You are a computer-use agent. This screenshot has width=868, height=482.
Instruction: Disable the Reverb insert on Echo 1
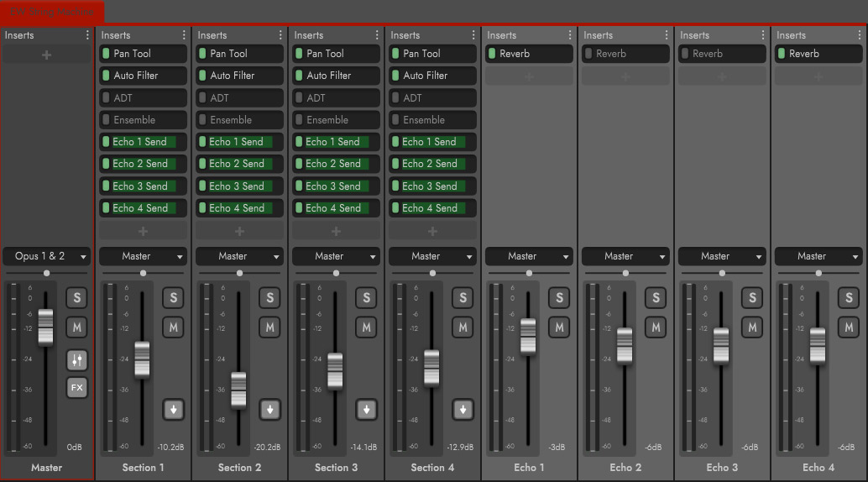[492, 54]
